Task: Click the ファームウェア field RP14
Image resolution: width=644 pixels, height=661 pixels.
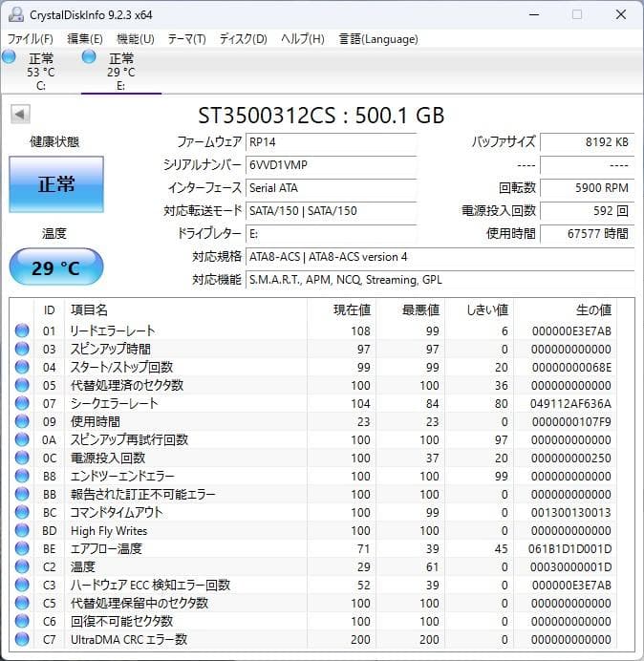Action: (331, 142)
